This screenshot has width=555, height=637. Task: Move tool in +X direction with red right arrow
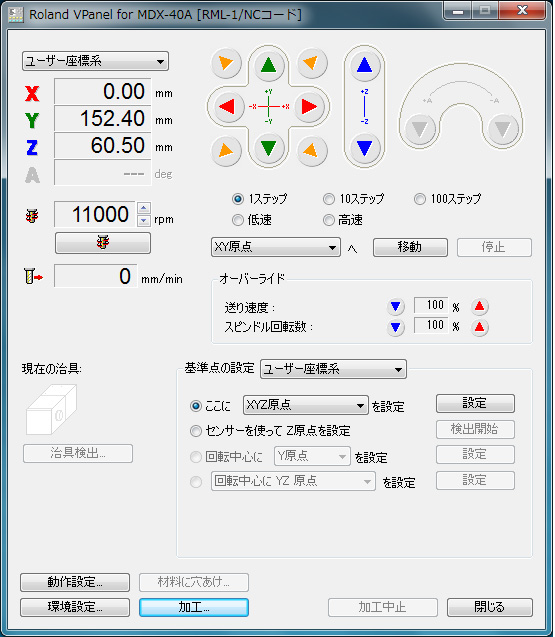309,106
